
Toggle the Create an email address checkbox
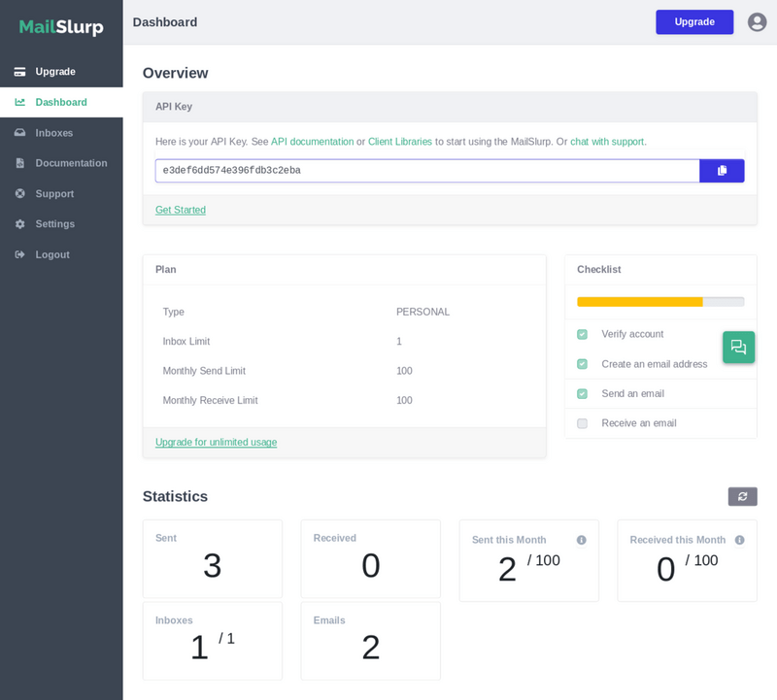(x=582, y=364)
